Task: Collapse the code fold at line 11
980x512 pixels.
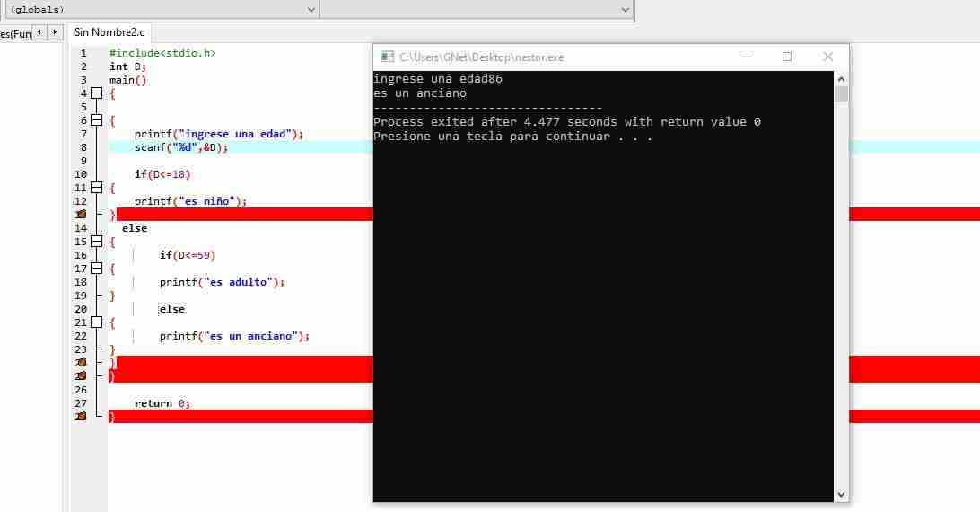Action: pyautogui.click(x=96, y=188)
